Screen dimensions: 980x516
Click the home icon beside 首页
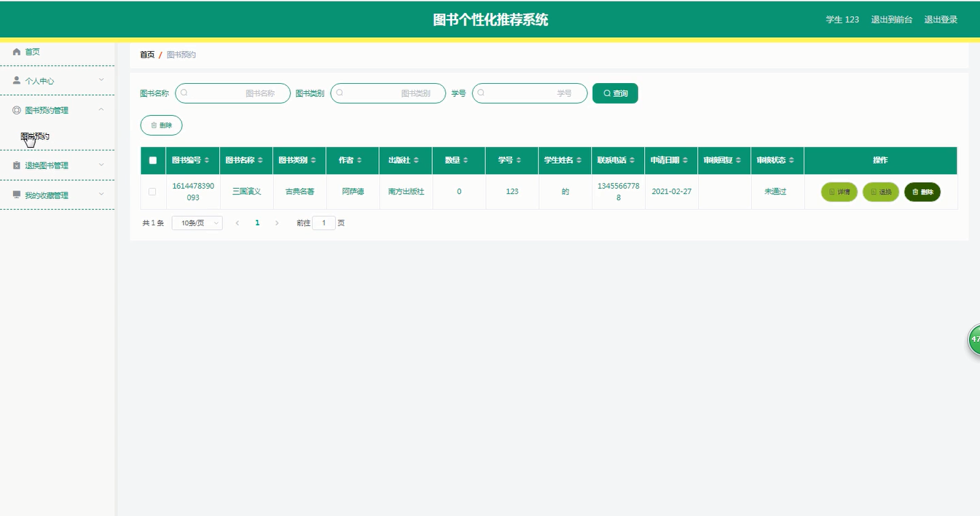point(17,52)
